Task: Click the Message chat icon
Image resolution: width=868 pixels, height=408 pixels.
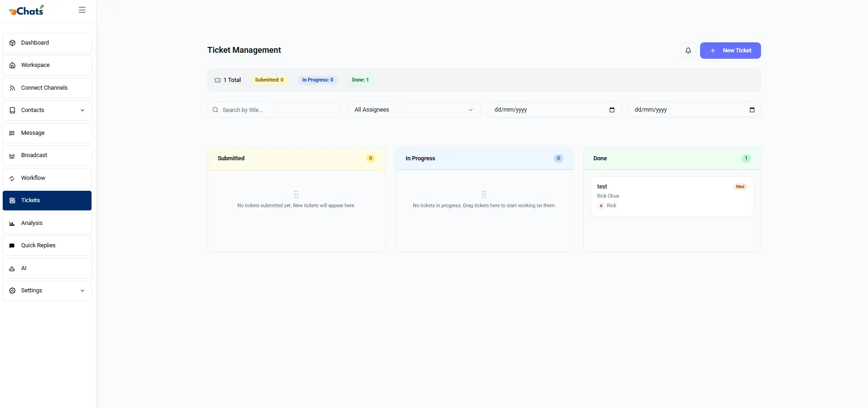Action: pos(12,133)
